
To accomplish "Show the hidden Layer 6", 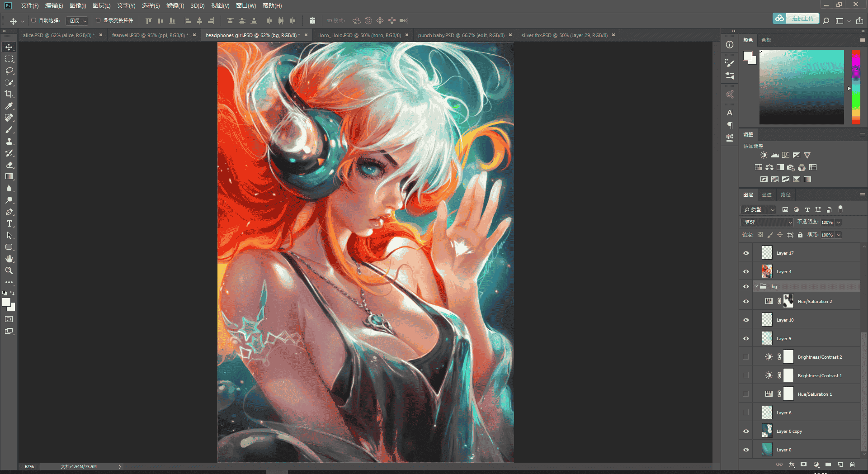I will click(746, 412).
